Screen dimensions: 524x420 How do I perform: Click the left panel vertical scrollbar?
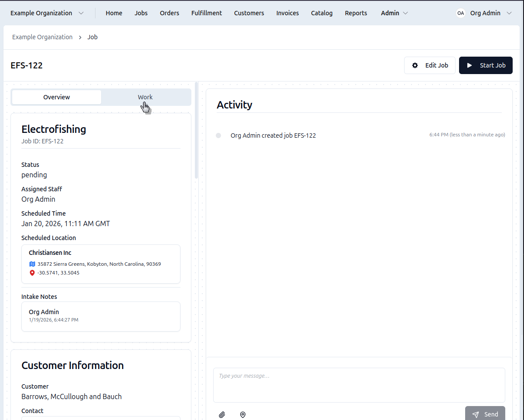pos(197,131)
